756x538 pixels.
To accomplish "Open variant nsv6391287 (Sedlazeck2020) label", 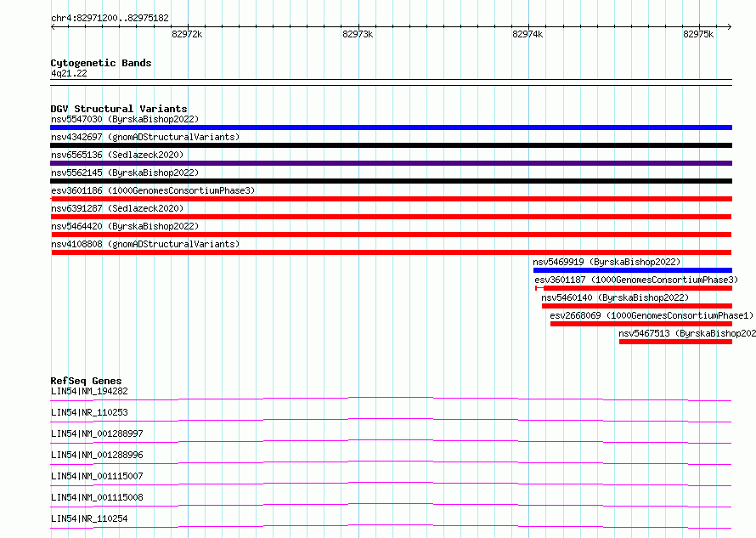I will click(x=117, y=208).
